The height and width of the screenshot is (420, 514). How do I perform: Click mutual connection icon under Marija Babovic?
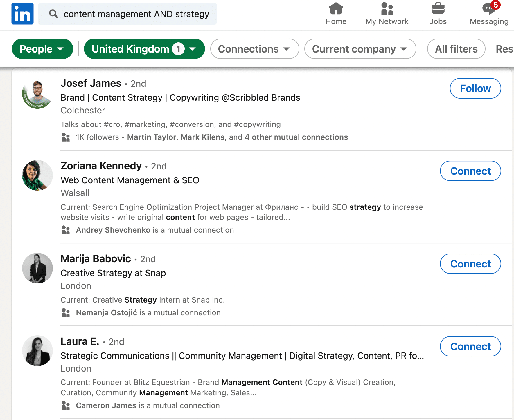pyautogui.click(x=66, y=313)
